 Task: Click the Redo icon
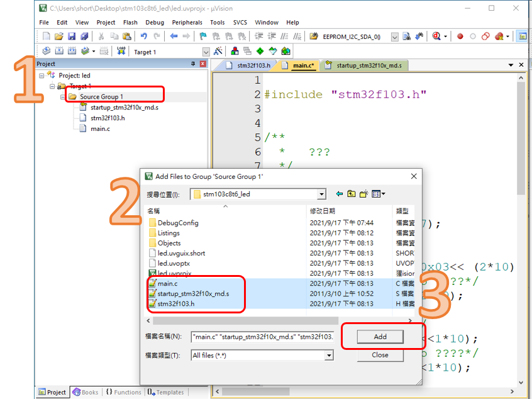157,37
